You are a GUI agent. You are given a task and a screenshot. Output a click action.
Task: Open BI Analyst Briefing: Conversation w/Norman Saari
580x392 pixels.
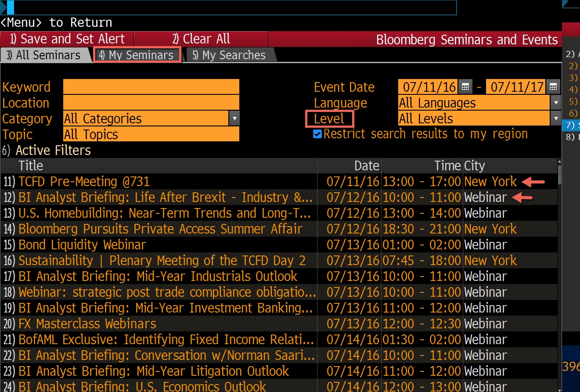pyautogui.click(x=279, y=355)
